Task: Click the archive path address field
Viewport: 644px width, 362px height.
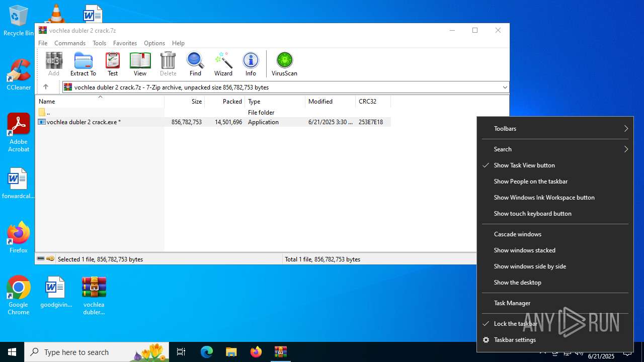Action: click(x=285, y=87)
